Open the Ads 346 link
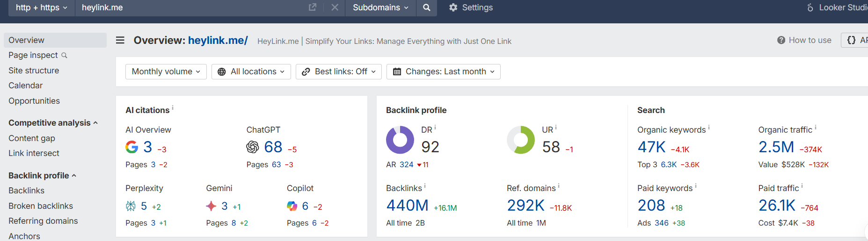Image resolution: width=868 pixels, height=241 pixels. pos(662,223)
